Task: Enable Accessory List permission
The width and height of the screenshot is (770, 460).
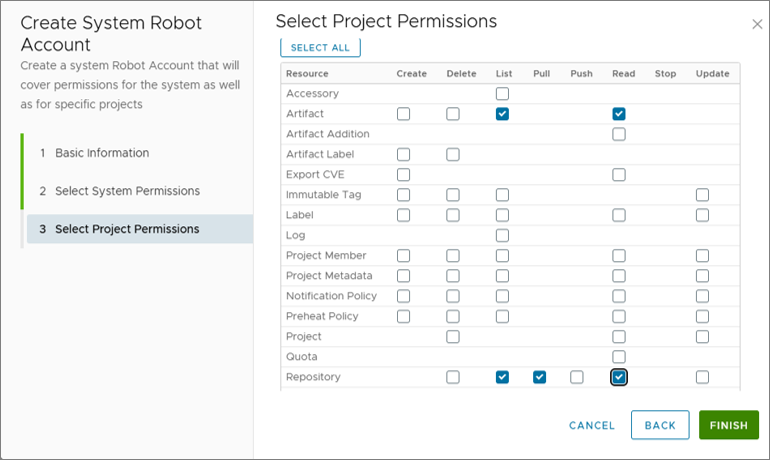Action: pos(502,94)
